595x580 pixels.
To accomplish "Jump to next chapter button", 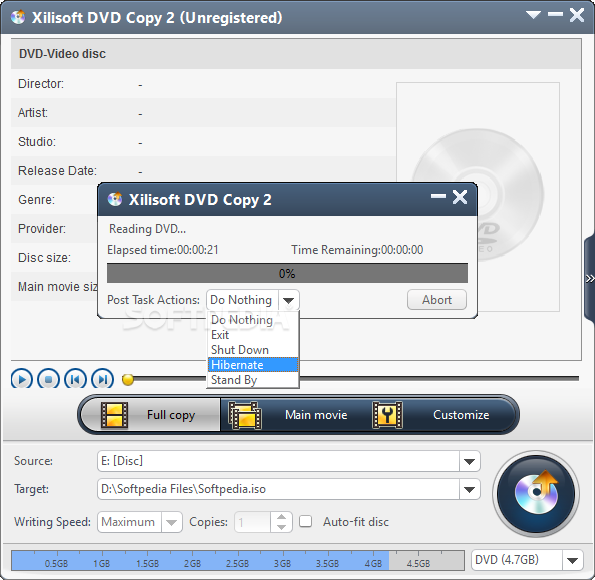I will pyautogui.click(x=102, y=379).
